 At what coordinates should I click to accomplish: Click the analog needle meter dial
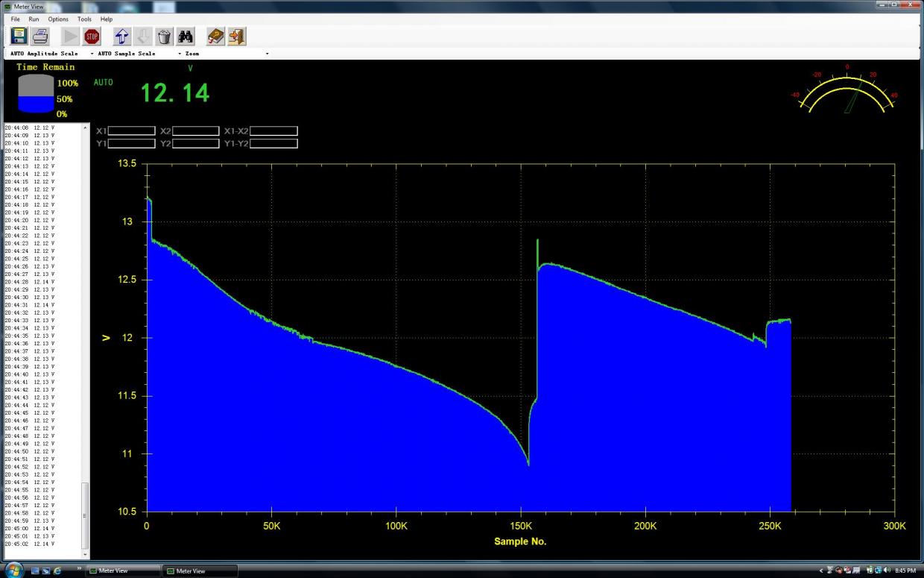coord(847,89)
